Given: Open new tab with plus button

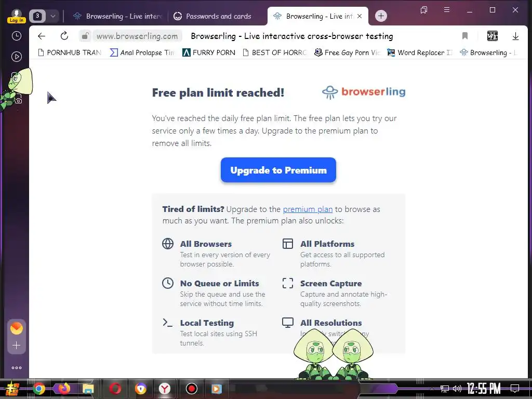Looking at the screenshot, I should click(381, 16).
